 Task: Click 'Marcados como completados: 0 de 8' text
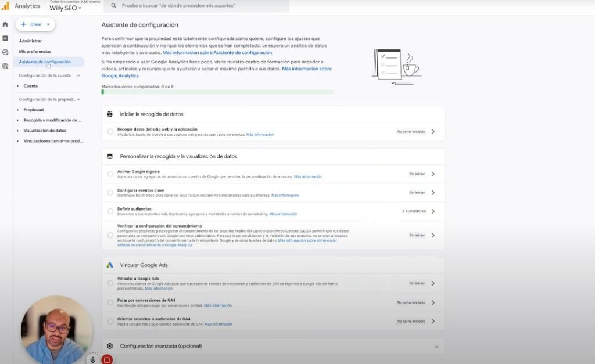tap(137, 87)
